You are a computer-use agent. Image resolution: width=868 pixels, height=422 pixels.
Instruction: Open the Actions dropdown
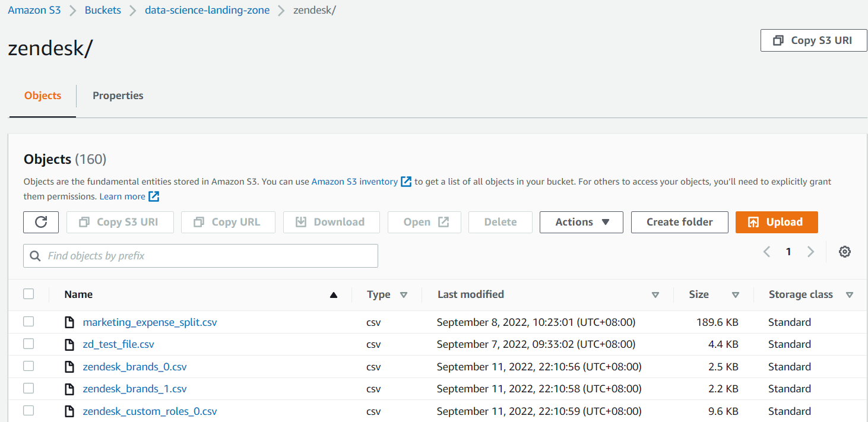(x=581, y=222)
